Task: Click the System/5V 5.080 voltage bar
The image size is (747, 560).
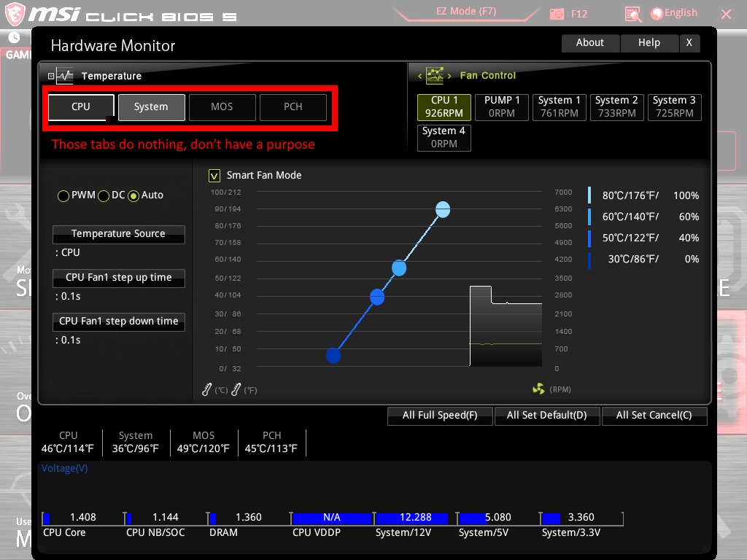Action: 498,518
